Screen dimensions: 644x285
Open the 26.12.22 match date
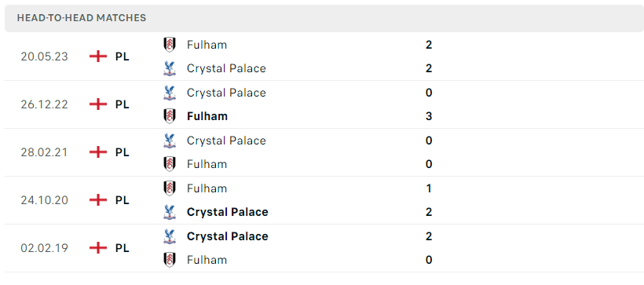[44, 104]
